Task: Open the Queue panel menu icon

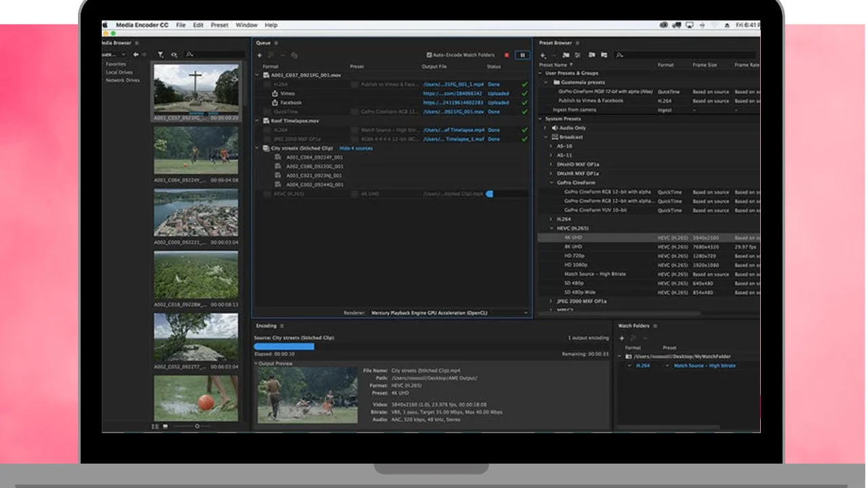Action: point(276,43)
